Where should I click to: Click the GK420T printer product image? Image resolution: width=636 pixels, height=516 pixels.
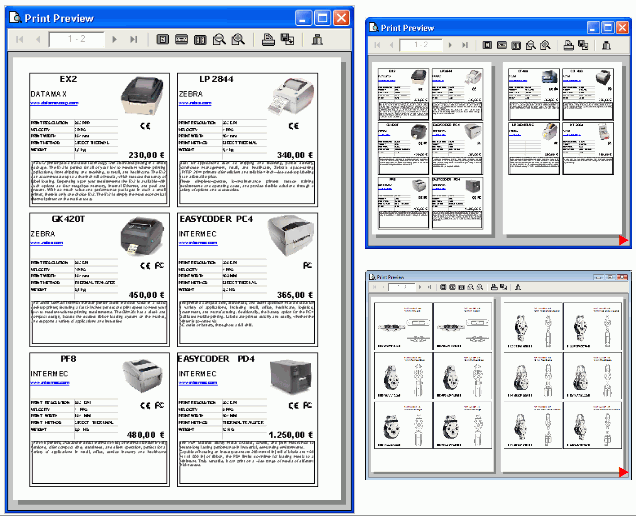pyautogui.click(x=142, y=236)
